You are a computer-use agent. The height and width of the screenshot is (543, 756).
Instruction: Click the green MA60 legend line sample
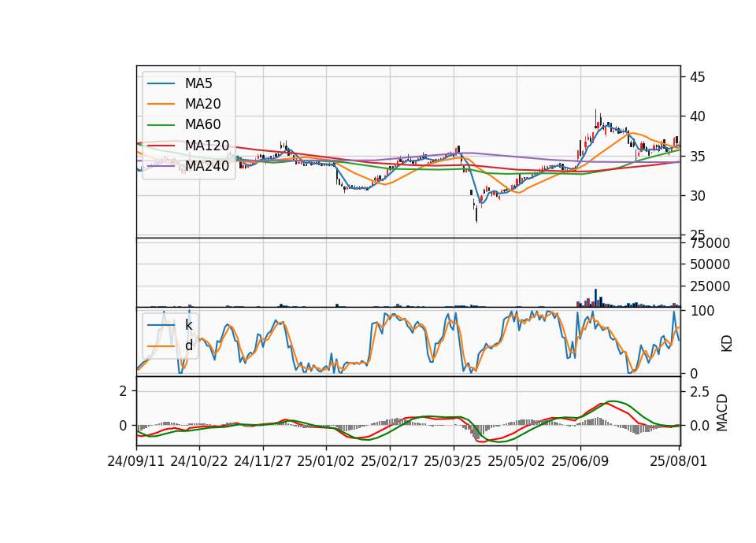tap(161, 125)
